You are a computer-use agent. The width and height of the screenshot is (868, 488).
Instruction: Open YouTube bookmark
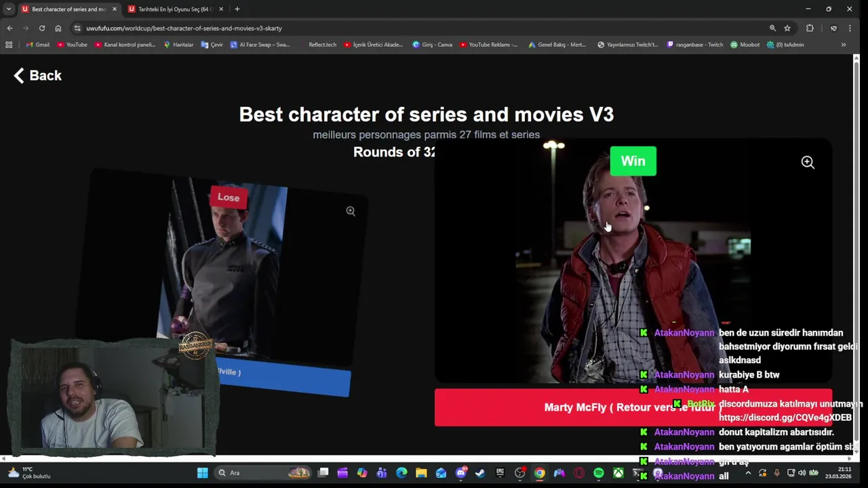point(73,45)
